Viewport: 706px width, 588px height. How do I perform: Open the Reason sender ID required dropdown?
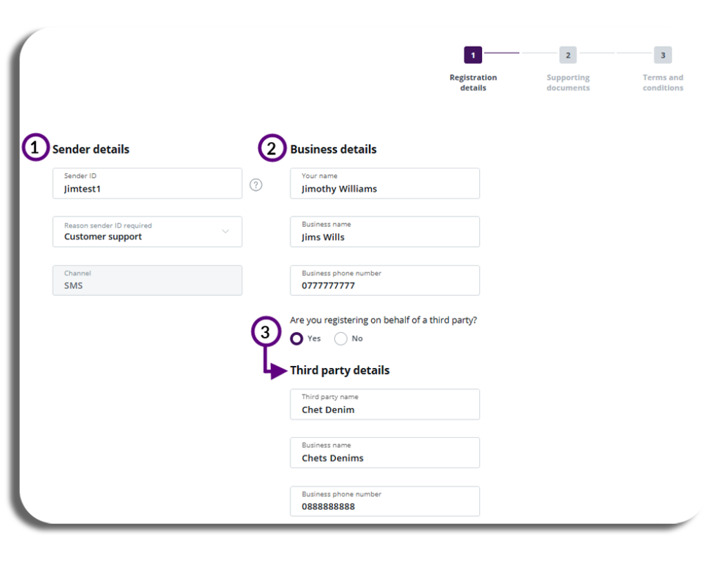tap(148, 232)
